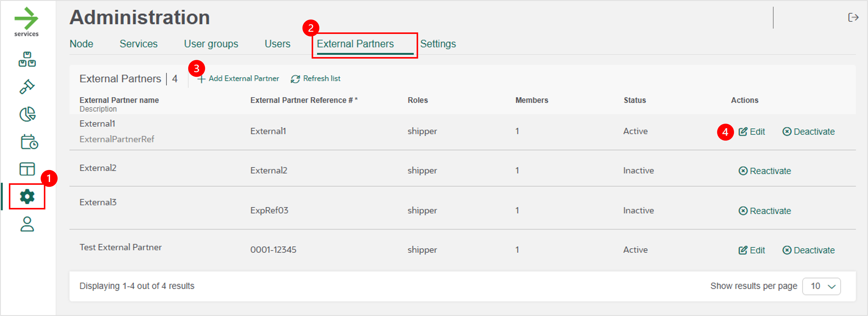
Task: Click the Members column header
Action: click(x=532, y=100)
